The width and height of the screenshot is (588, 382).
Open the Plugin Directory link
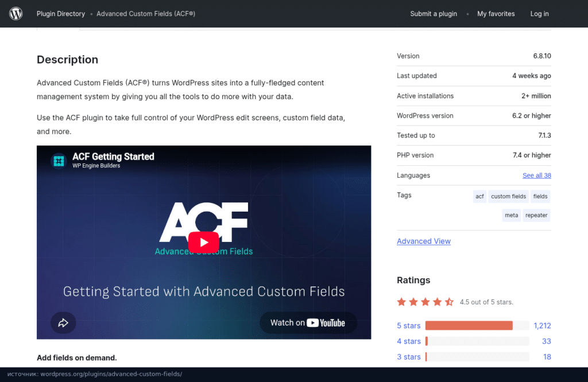coord(61,14)
